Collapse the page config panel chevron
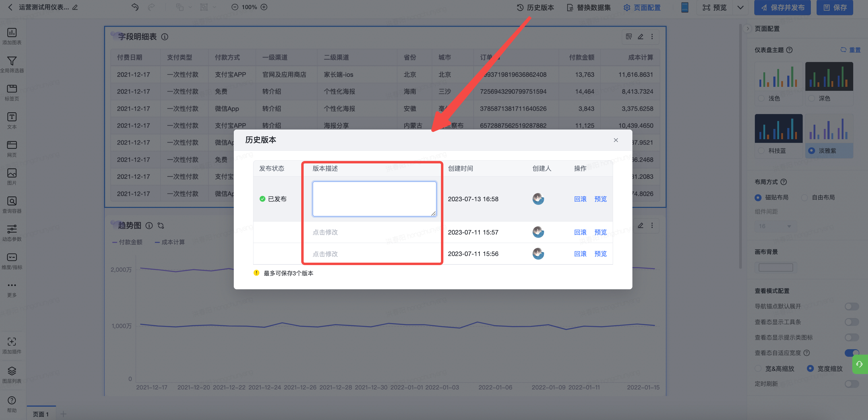This screenshot has height=420, width=868. (x=748, y=29)
